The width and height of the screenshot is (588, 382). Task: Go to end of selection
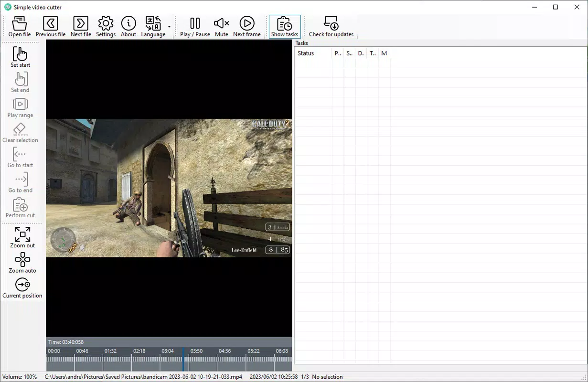pos(21,182)
